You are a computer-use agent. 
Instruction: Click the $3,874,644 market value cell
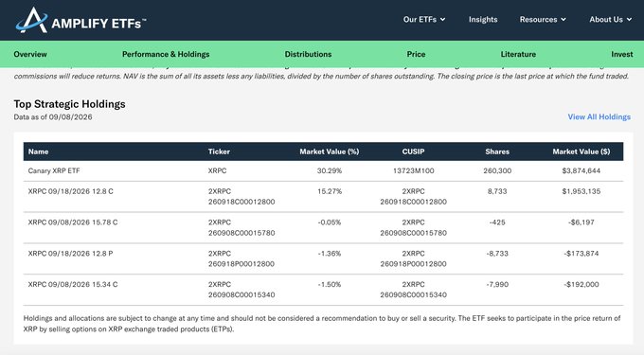(x=581, y=170)
